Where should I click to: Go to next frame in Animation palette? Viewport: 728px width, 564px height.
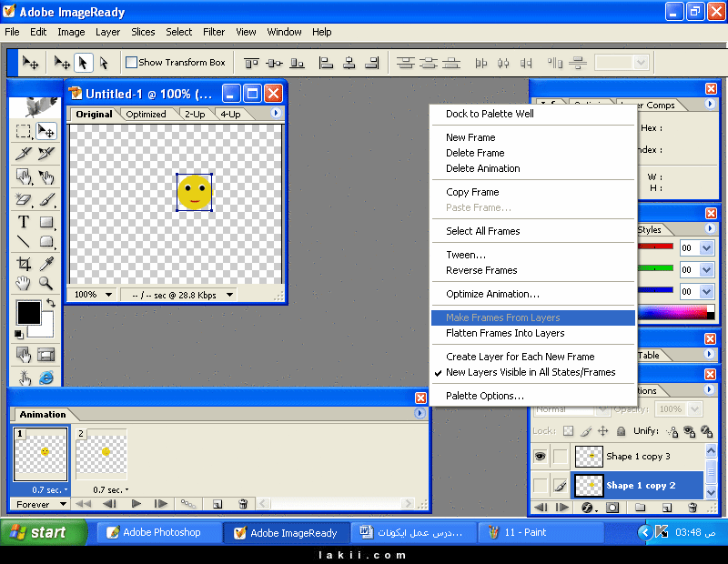point(161,504)
